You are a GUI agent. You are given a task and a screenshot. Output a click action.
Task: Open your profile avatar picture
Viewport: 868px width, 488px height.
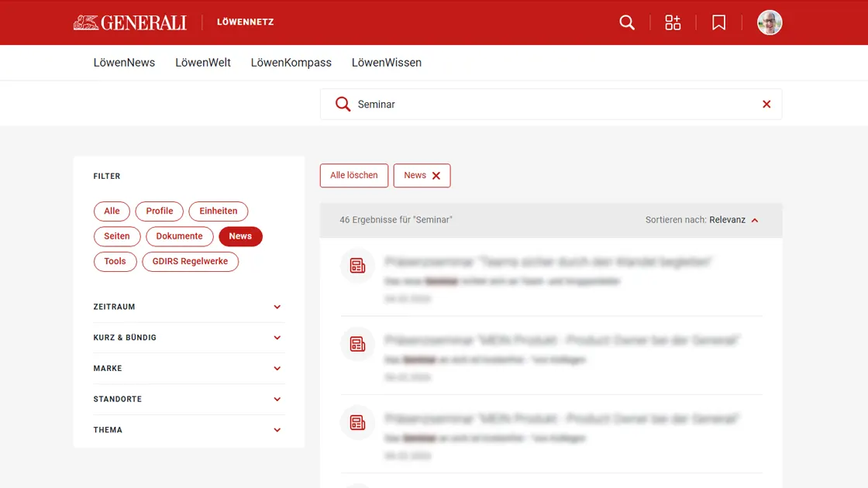click(770, 22)
